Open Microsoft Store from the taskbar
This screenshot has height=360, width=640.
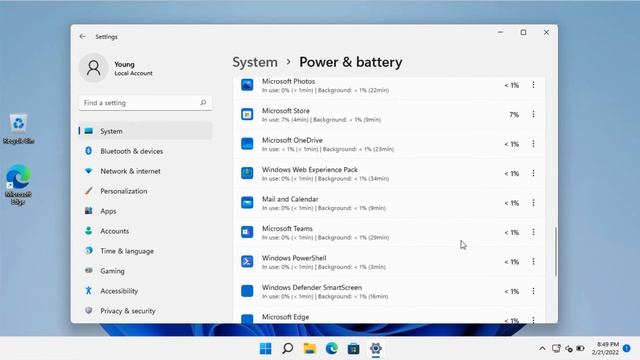pyautogui.click(x=354, y=349)
